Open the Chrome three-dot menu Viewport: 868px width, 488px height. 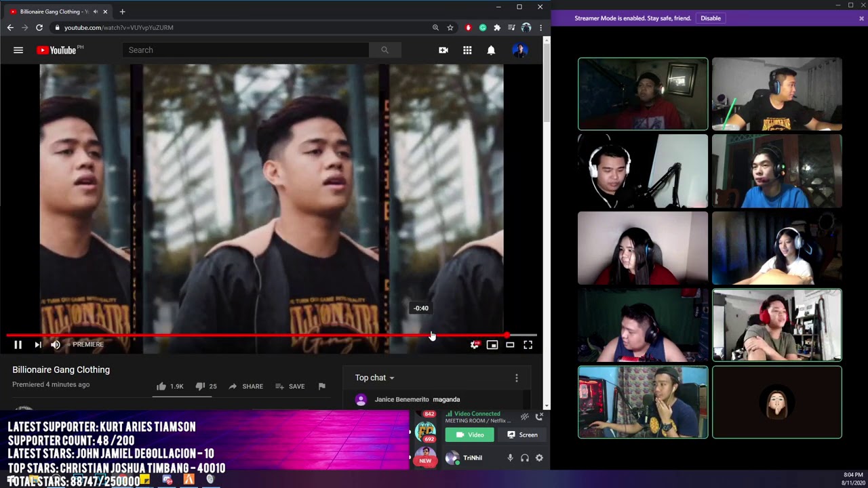click(x=540, y=28)
